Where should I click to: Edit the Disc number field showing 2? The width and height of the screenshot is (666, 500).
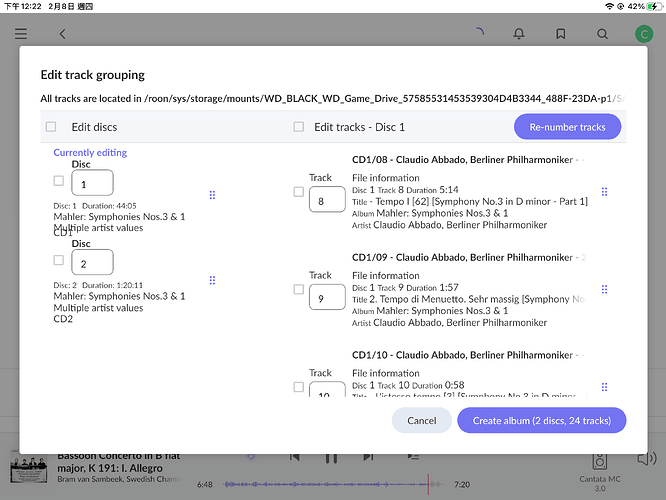click(x=92, y=262)
